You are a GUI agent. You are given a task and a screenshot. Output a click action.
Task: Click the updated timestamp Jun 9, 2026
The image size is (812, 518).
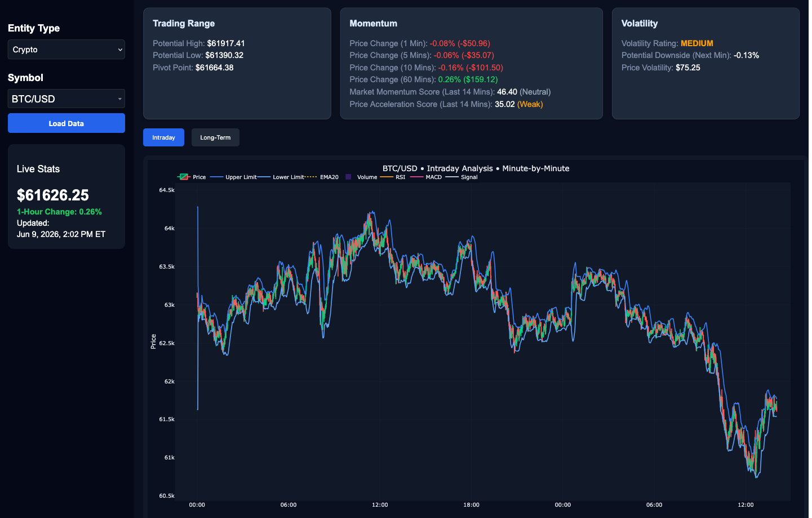[61, 234]
